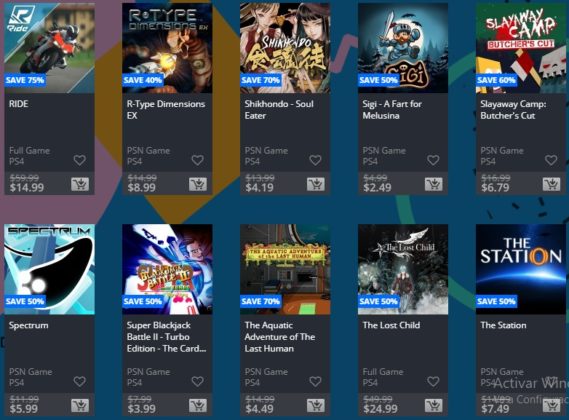Toggle wishlist heart for RIDE
Image resolution: width=569 pixels, height=420 pixels.
[x=80, y=160]
